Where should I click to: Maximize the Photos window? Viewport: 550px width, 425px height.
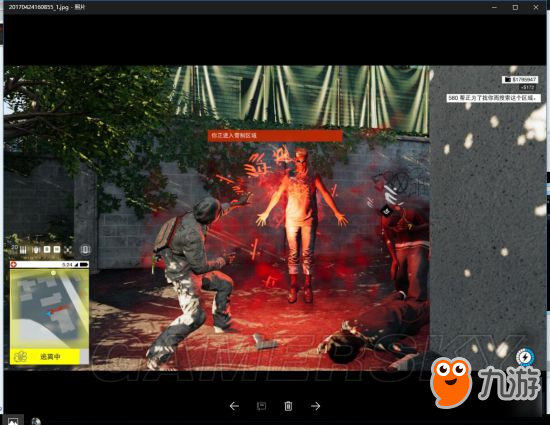(515, 7)
